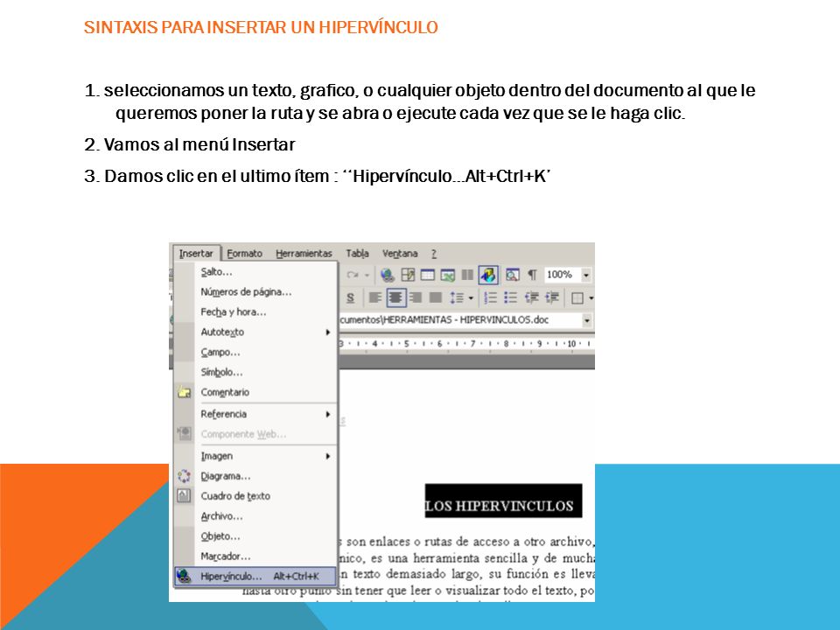Click the step text 'Vamos al menú Insertar'

pyautogui.click(x=199, y=144)
